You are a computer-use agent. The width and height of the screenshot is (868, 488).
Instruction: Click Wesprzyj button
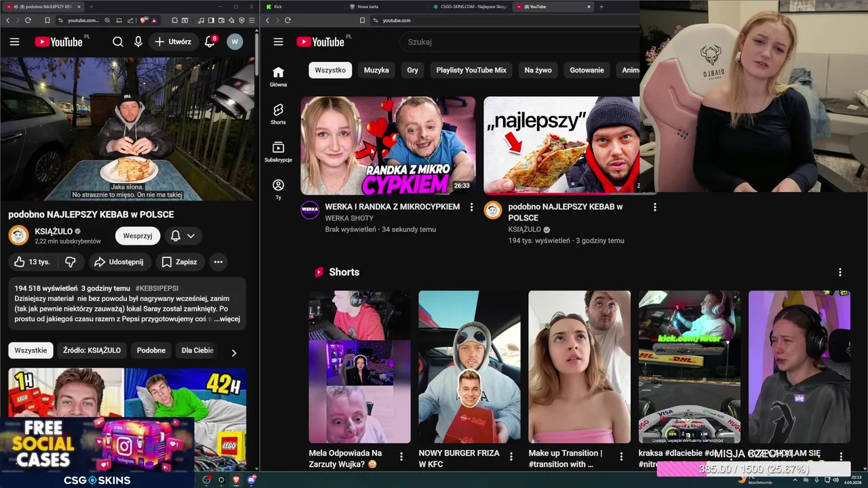138,236
